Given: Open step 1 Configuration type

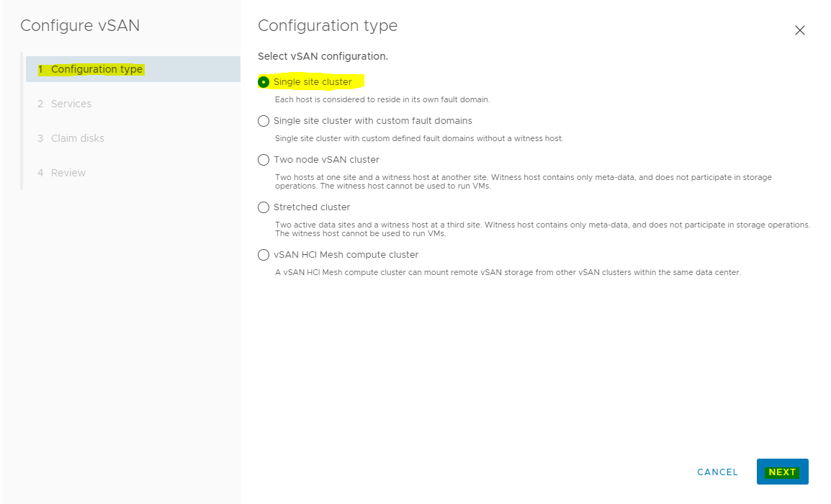Looking at the screenshot, I should [133, 69].
